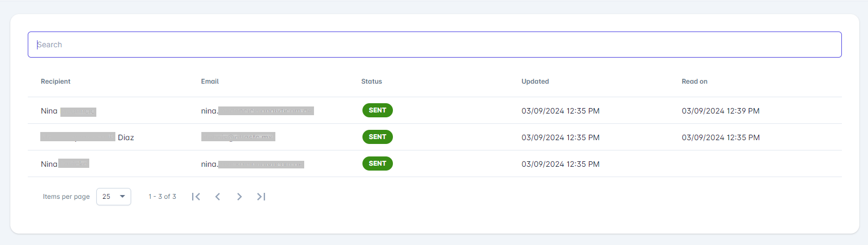Sort by the Recipient column header
Image resolution: width=868 pixels, height=245 pixels.
coord(56,81)
